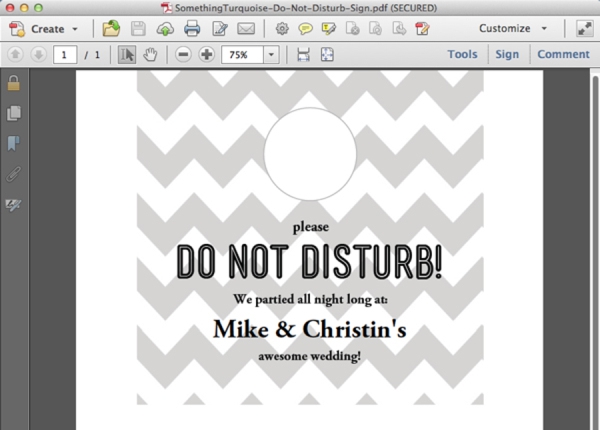The height and width of the screenshot is (430, 600).
Task: Open the zoom level dropdown arrow
Action: pyautogui.click(x=271, y=55)
